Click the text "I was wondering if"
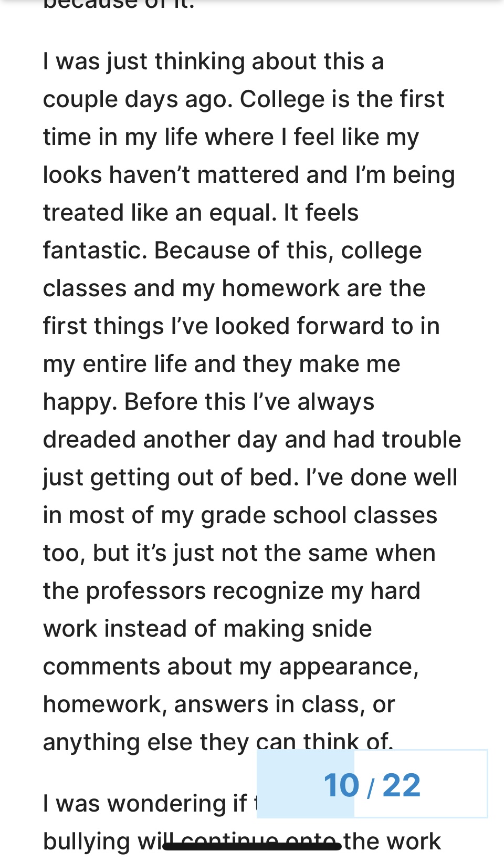Image resolution: width=504 pixels, height=862 pixels. click(x=145, y=804)
